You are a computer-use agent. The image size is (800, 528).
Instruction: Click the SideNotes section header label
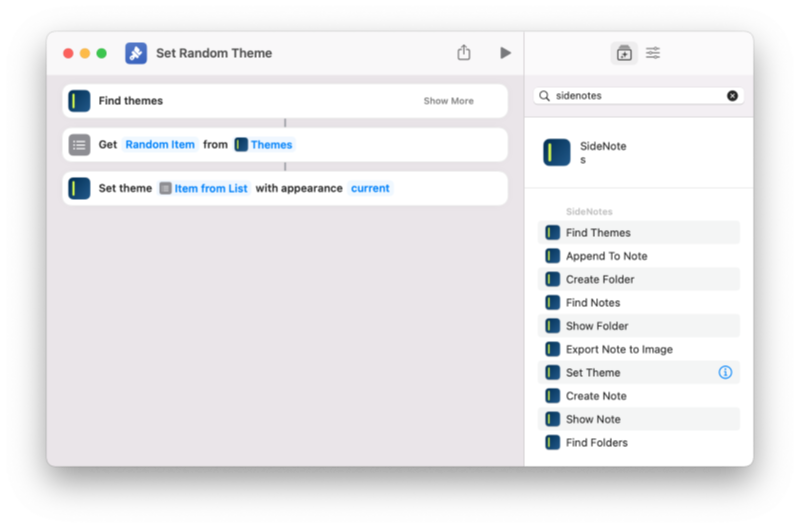(589, 212)
